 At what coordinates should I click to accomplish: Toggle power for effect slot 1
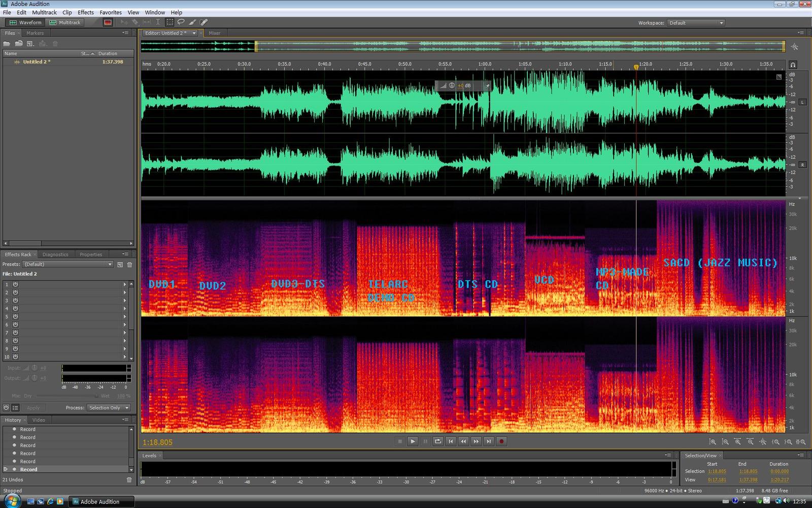[15, 284]
